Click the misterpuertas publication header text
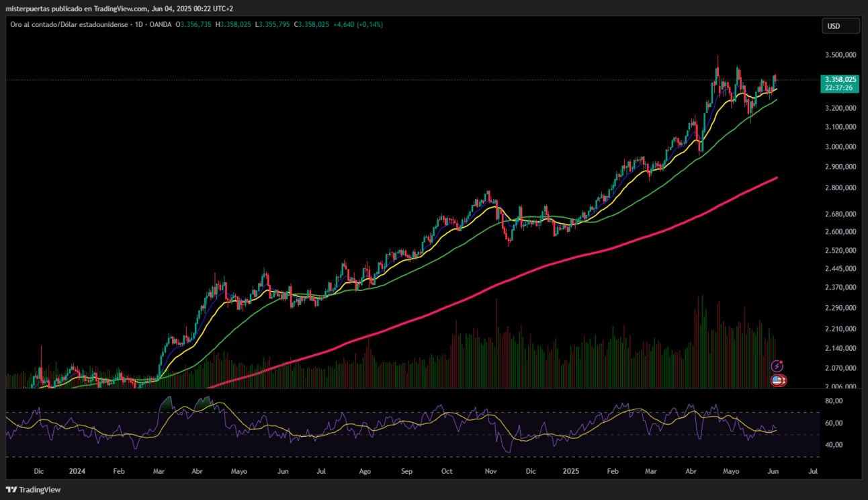Viewport: 868px width, 500px height. pos(120,8)
